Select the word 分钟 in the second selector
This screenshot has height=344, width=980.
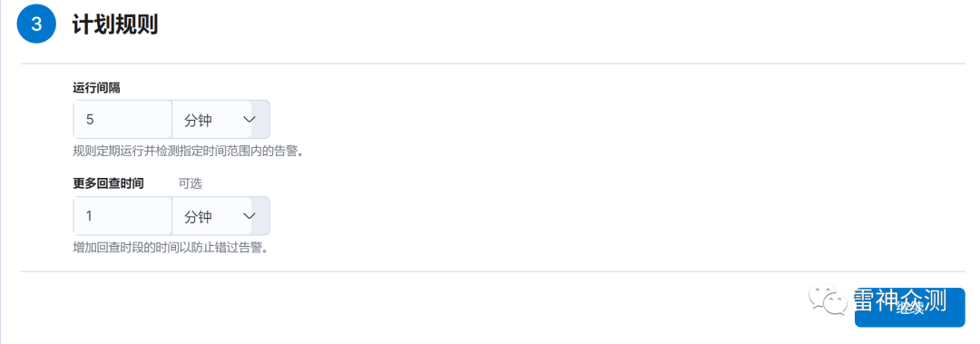point(198,216)
